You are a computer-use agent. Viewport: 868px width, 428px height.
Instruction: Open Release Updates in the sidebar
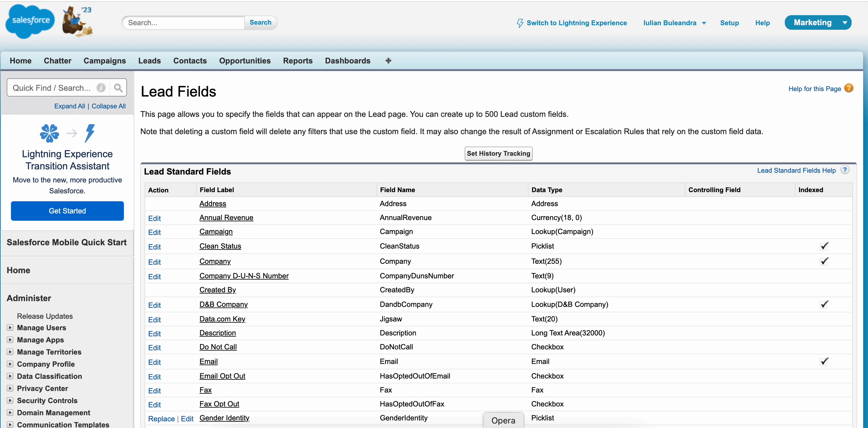45,316
